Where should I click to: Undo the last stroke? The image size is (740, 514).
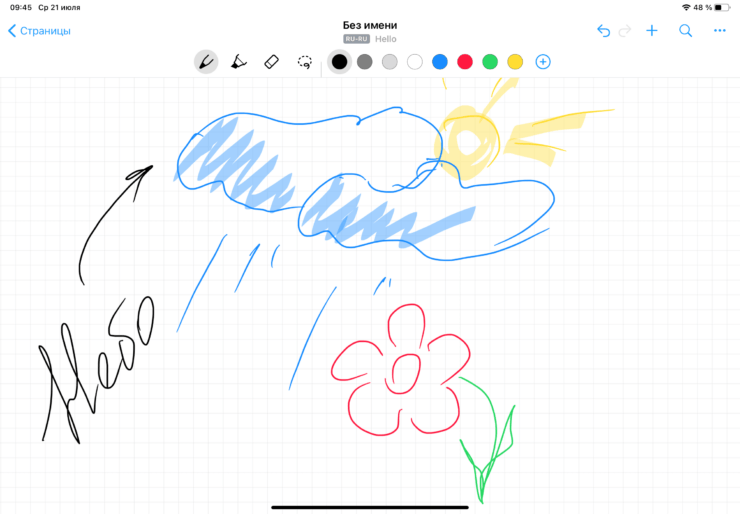coord(603,31)
